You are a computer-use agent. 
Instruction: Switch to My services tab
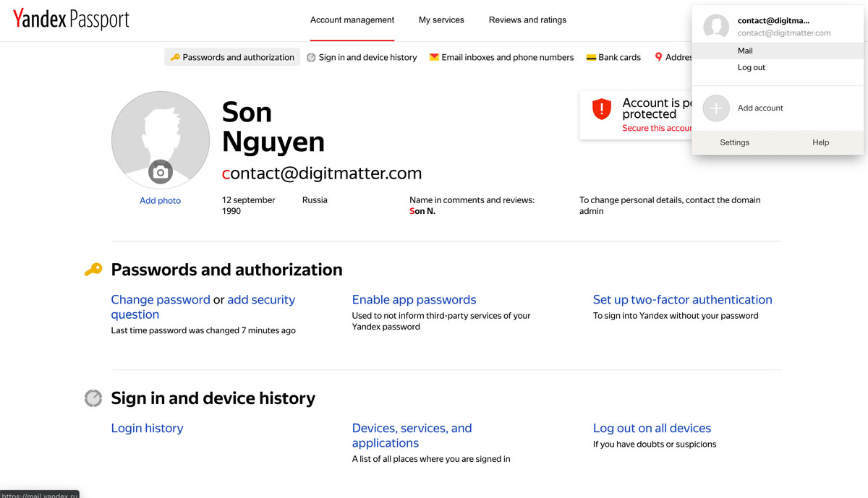(x=441, y=20)
